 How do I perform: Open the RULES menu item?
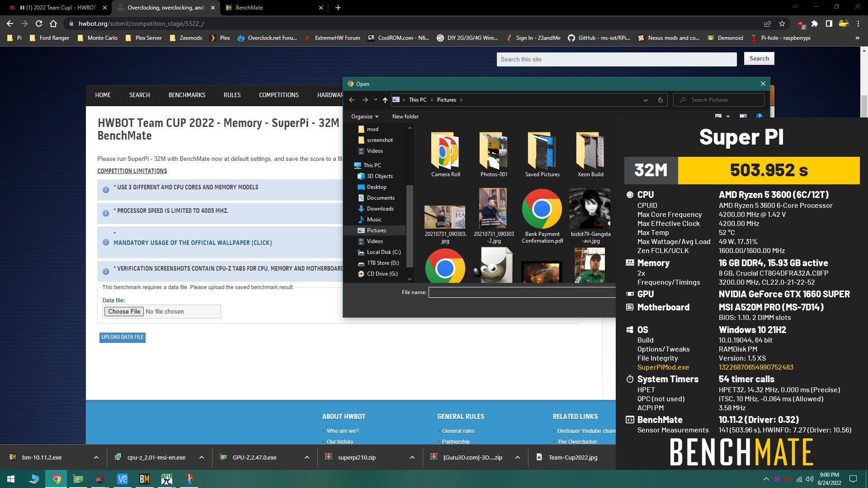click(232, 95)
